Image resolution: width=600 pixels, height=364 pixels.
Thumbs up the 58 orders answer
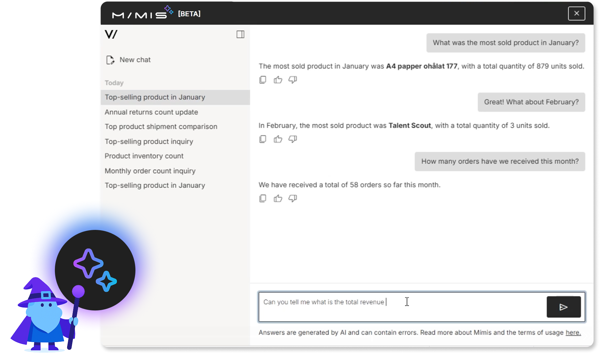(x=278, y=199)
